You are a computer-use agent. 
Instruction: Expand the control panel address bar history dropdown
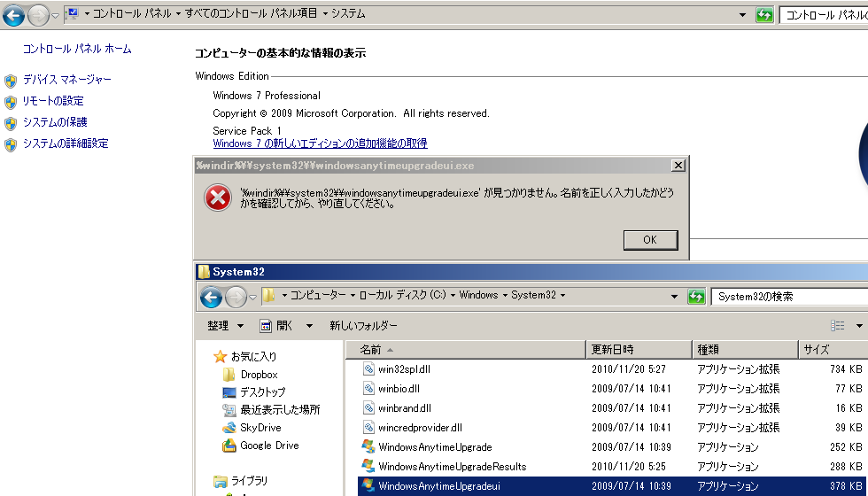click(x=741, y=15)
